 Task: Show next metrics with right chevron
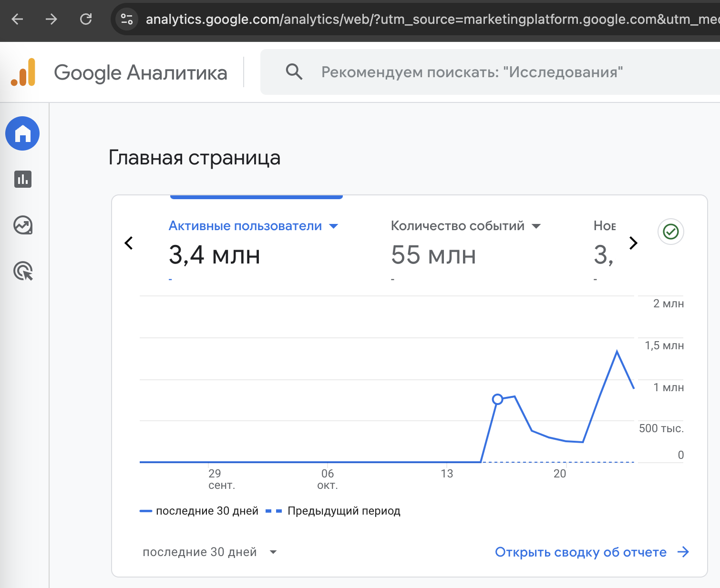[x=633, y=243]
